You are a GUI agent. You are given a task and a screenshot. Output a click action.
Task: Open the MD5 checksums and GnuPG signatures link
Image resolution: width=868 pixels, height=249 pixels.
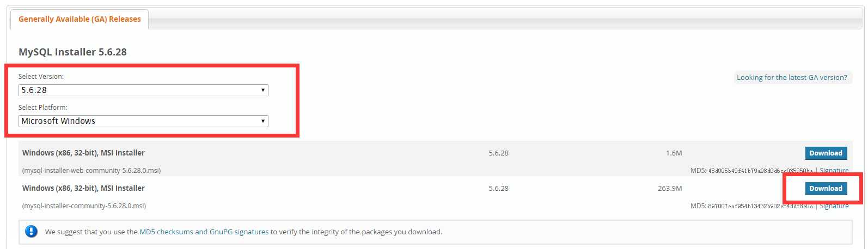tap(204, 232)
